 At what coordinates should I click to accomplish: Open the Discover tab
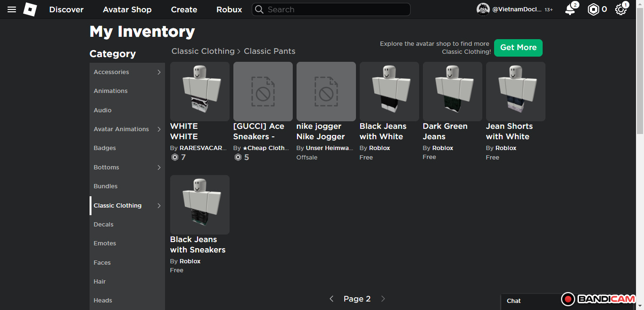point(66,9)
